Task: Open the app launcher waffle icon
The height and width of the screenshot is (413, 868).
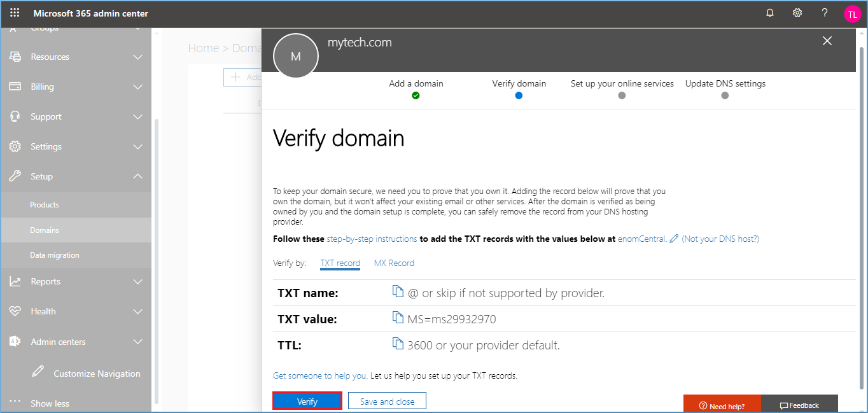Action: pyautogui.click(x=15, y=13)
